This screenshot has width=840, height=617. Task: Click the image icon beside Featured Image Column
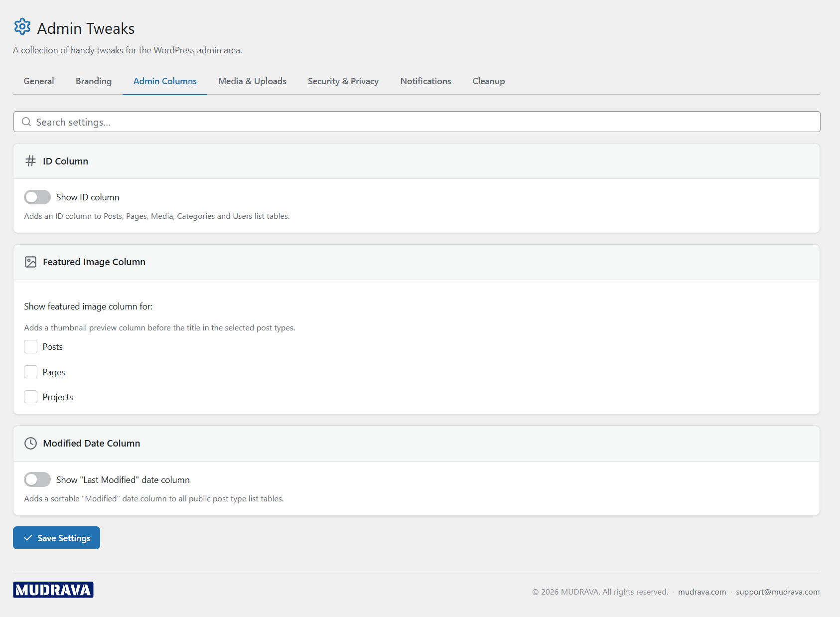coord(30,262)
